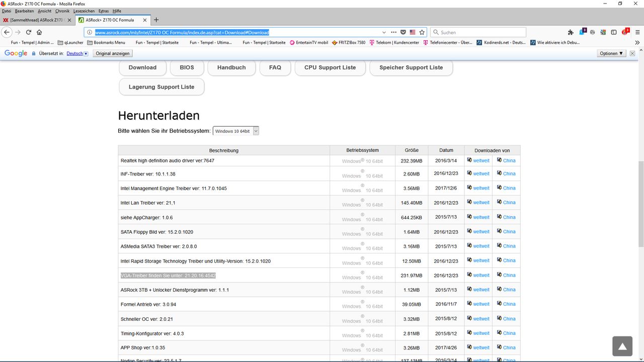Open the Firefox home page icon
The image size is (644, 362).
pyautogui.click(x=39, y=32)
